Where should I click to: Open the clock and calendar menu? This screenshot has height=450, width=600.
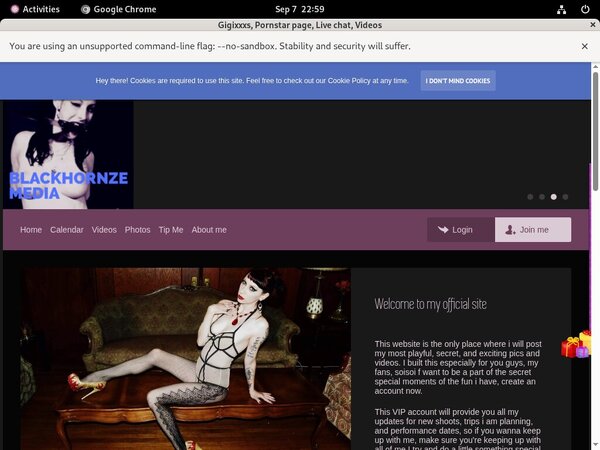(299, 9)
